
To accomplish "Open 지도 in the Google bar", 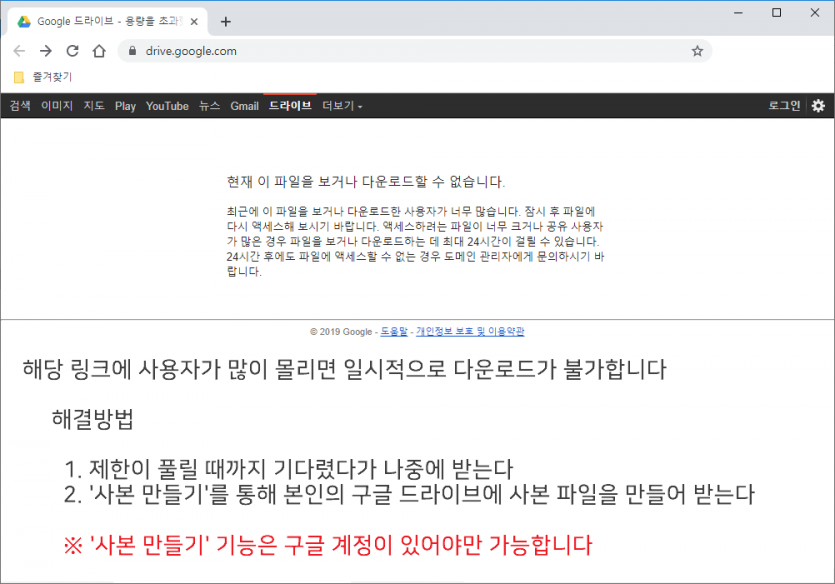I will click(x=94, y=106).
